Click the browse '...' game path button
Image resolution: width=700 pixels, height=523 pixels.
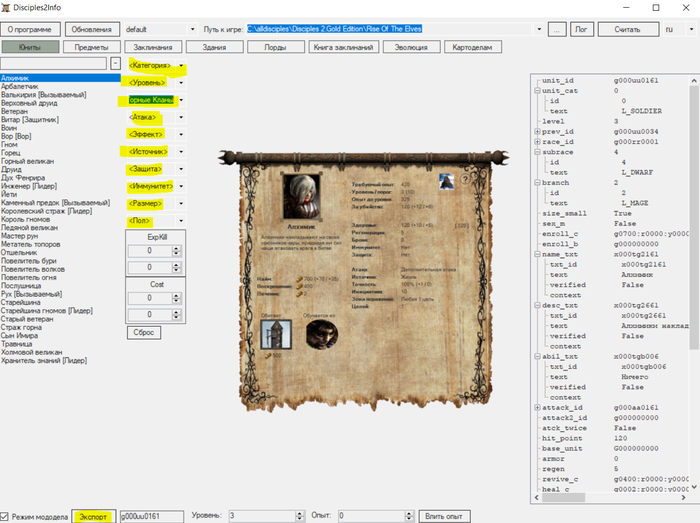(x=557, y=30)
